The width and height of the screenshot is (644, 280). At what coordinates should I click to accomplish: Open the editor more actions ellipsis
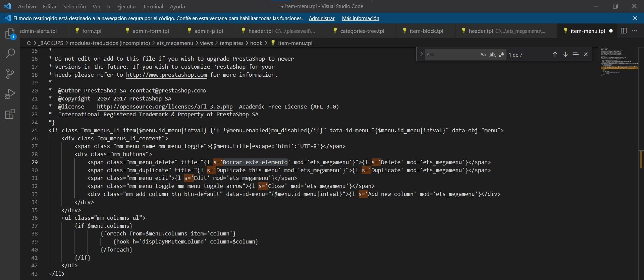click(x=634, y=31)
